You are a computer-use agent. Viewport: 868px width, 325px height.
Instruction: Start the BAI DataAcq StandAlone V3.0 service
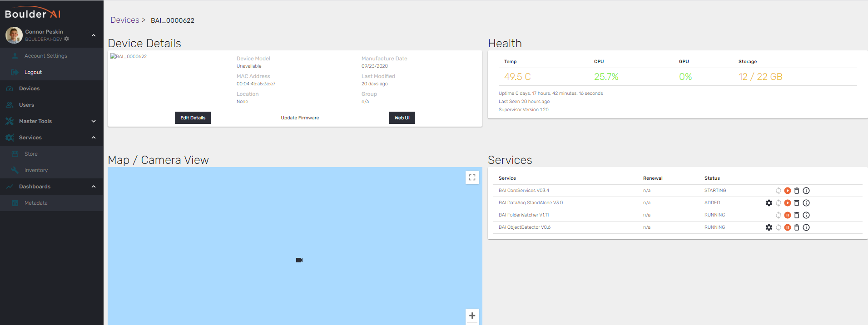pos(788,203)
